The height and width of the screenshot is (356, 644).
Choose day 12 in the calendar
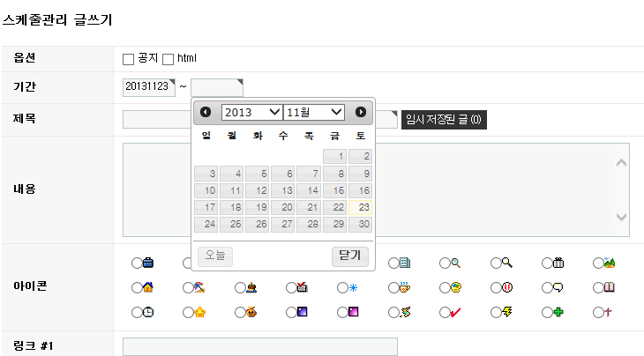[x=257, y=190]
